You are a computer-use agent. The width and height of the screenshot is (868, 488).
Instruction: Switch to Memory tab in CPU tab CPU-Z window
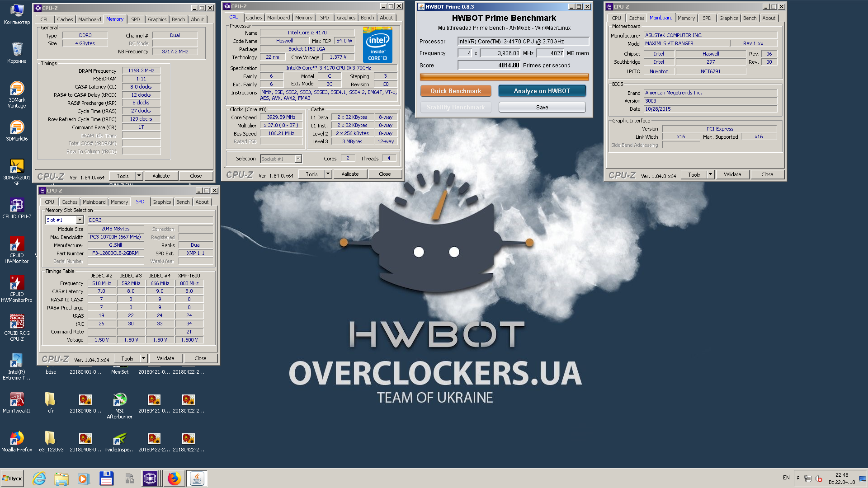[304, 18]
